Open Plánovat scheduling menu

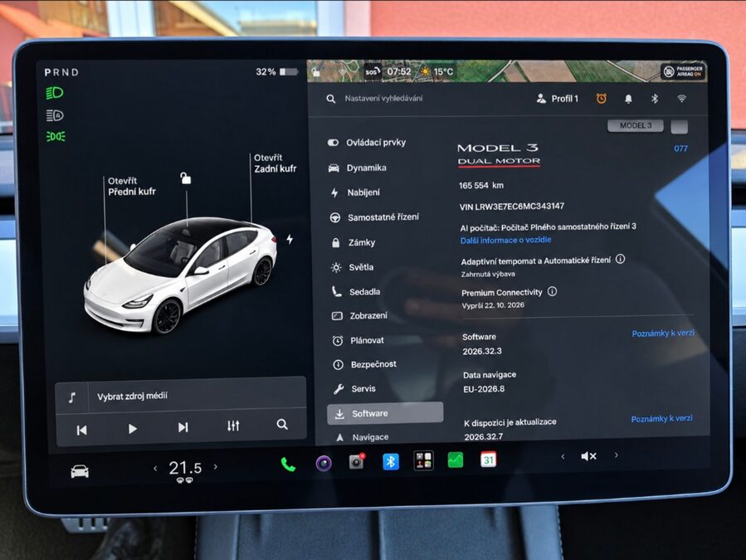click(x=358, y=341)
